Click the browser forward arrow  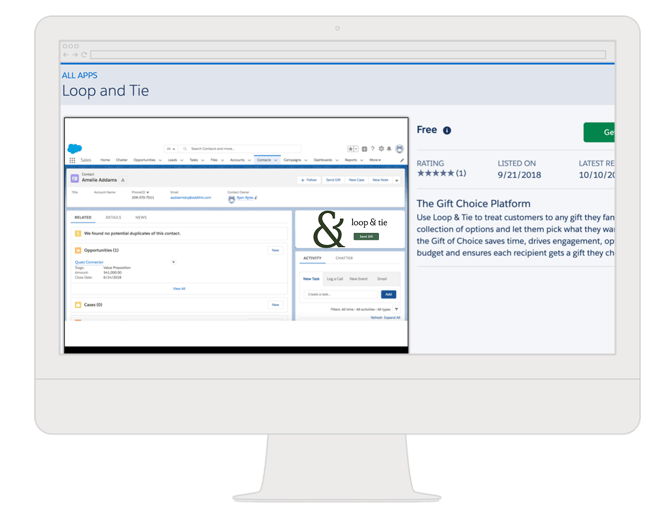click(x=75, y=55)
